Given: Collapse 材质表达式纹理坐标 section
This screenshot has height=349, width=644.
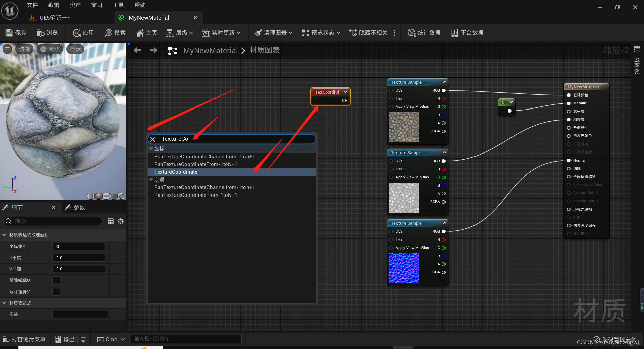Looking at the screenshot, I should pyautogui.click(x=5, y=235).
